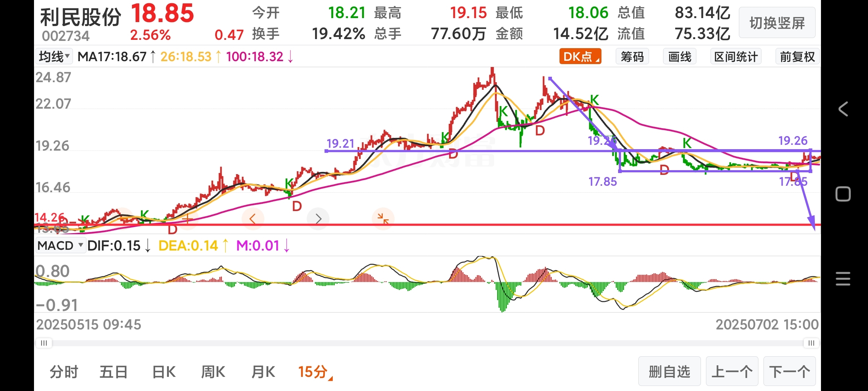The width and height of the screenshot is (868, 391).
Task: Open the 均线 indicator dropdown
Action: [x=54, y=57]
